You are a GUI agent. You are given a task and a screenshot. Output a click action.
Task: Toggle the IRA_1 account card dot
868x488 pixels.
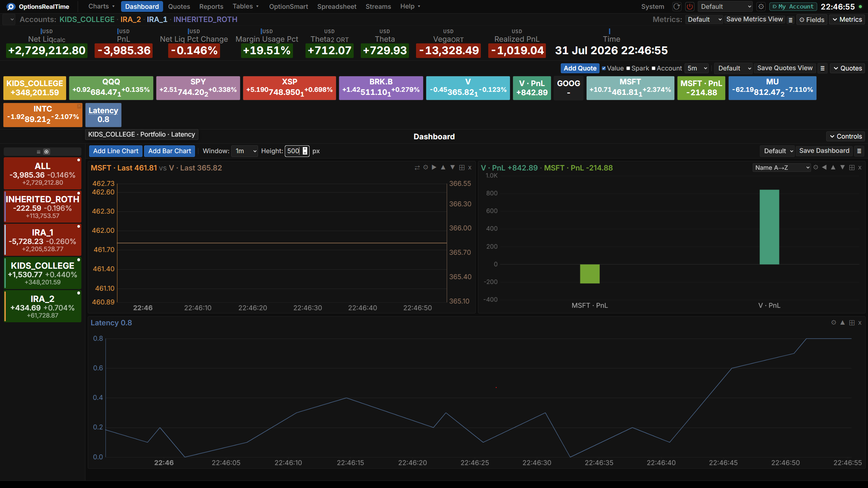(79, 226)
